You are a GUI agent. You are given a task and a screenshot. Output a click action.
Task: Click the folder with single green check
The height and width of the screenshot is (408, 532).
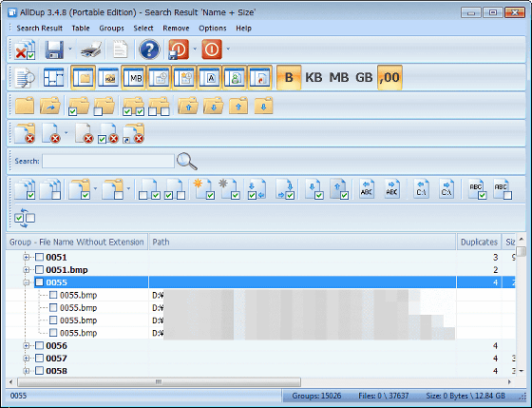pyautogui.click(x=79, y=107)
